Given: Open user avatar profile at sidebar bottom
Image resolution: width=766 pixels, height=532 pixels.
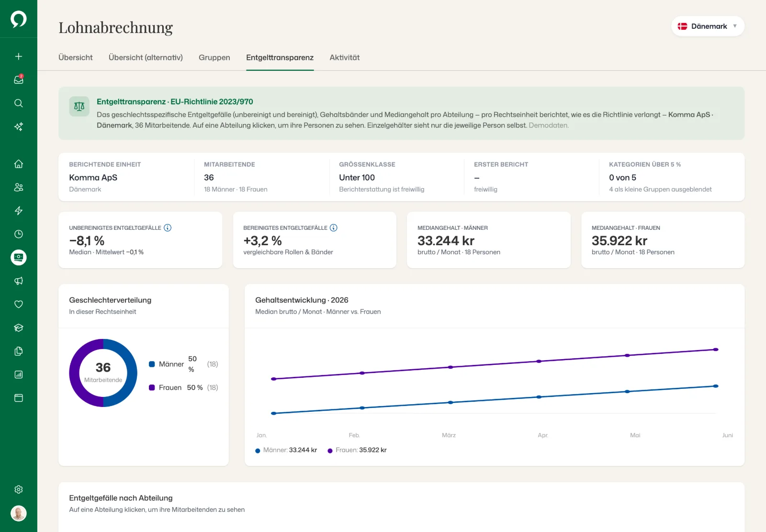Looking at the screenshot, I should 19,513.
